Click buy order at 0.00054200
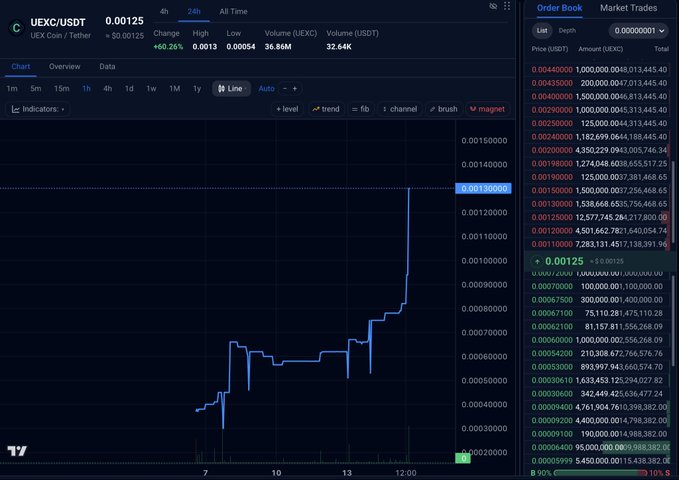The width and height of the screenshot is (679, 480). (598, 353)
